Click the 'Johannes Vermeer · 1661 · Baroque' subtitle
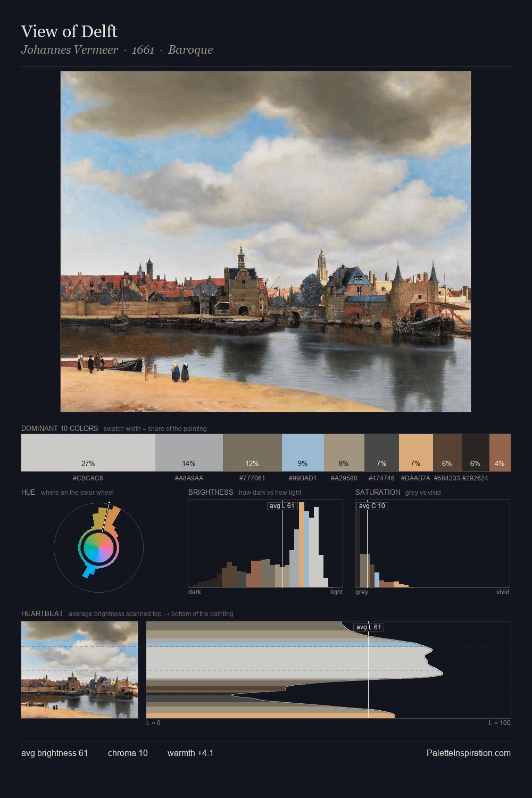This screenshot has height=798, width=532. (x=117, y=50)
